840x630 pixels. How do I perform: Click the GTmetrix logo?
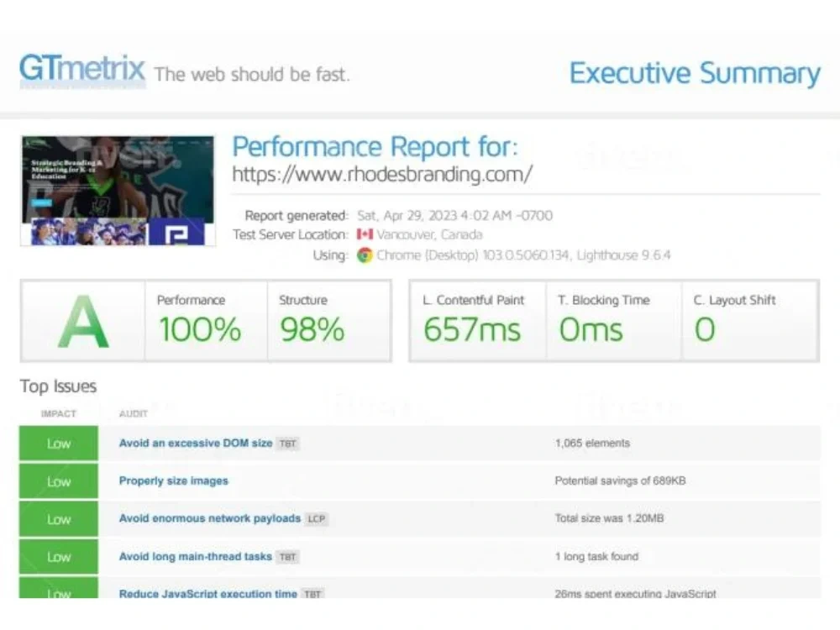pos(82,69)
